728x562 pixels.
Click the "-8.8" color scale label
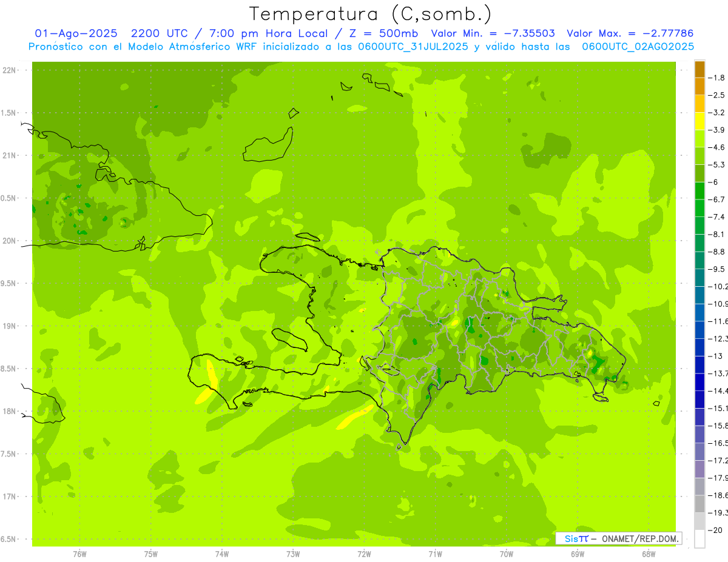[717, 252]
